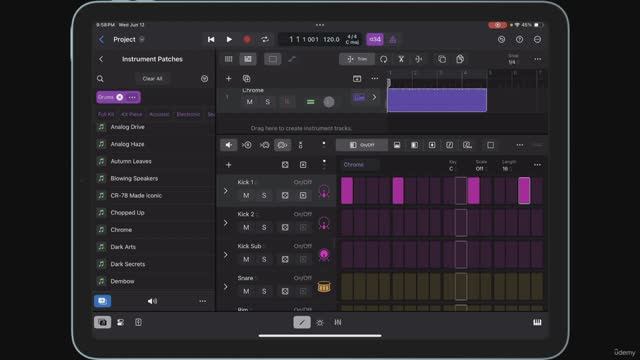Select the scissors split tool
The width and height of the screenshot is (640, 360).
401,59
